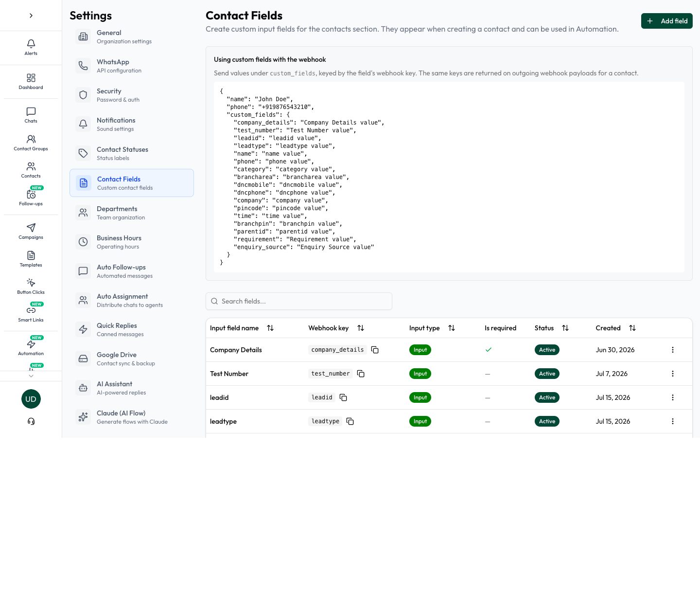The height and width of the screenshot is (593, 700).
Task: Open Google Drive settings
Action: (132, 359)
